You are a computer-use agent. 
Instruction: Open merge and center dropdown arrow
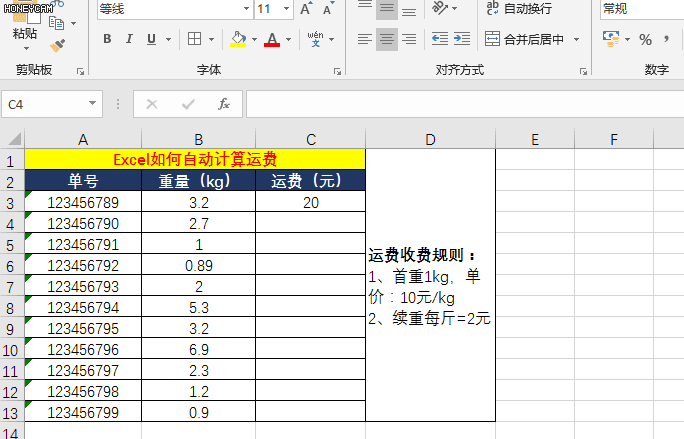point(576,40)
